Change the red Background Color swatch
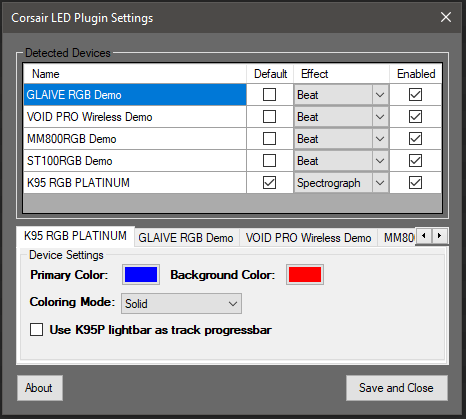 click(305, 275)
